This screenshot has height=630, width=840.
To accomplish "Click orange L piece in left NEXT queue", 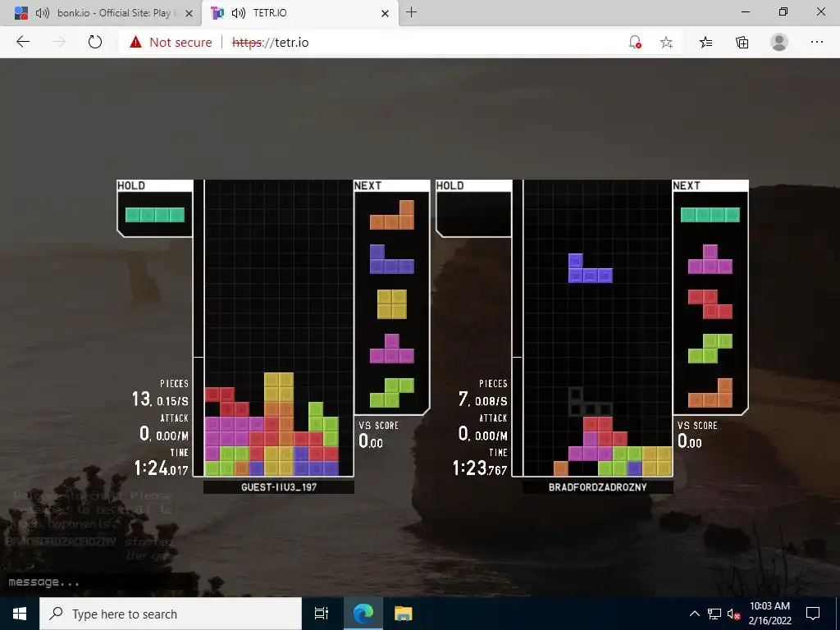I will 392,215.
